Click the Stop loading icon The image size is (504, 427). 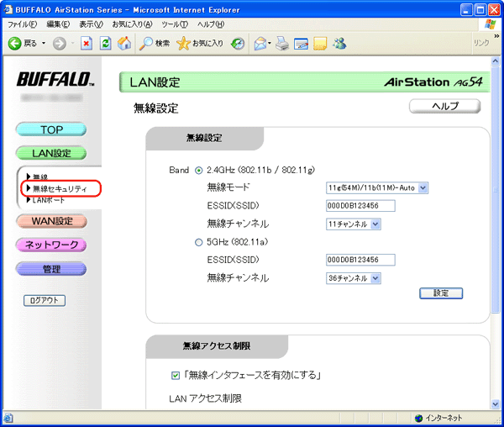click(87, 43)
